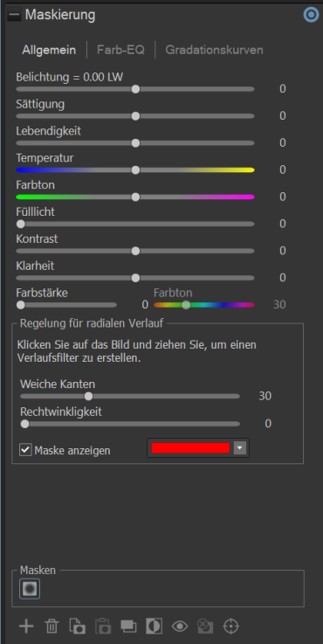Image resolution: width=323 pixels, height=644 pixels.
Task: Click the duplicate mask icon with overlapping rectangles
Action: click(x=128, y=627)
